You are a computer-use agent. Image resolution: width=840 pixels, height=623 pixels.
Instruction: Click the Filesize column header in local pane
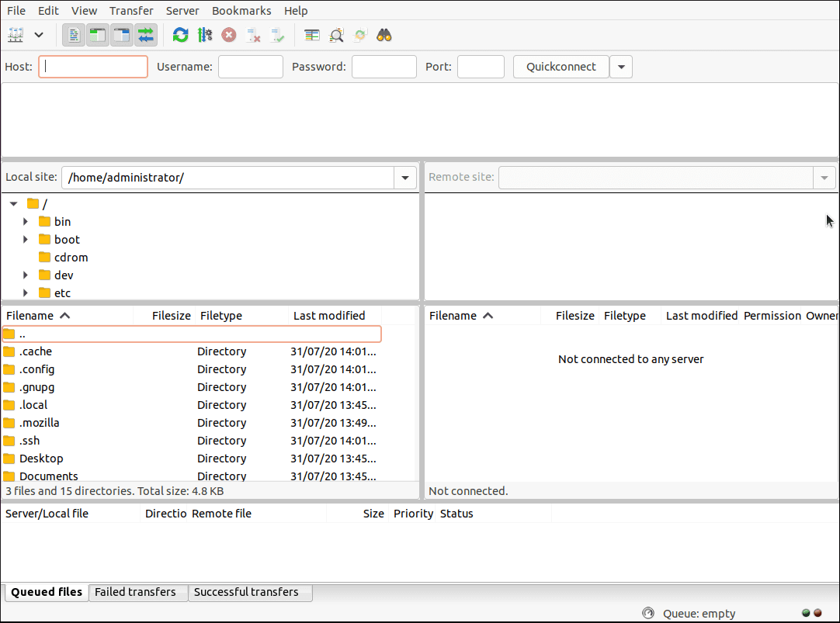171,316
